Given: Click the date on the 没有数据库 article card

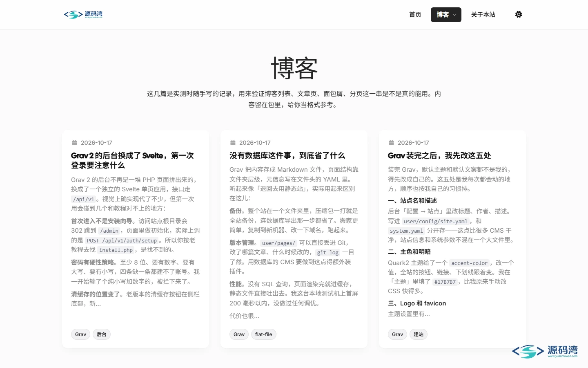Looking at the screenshot, I should (255, 143).
